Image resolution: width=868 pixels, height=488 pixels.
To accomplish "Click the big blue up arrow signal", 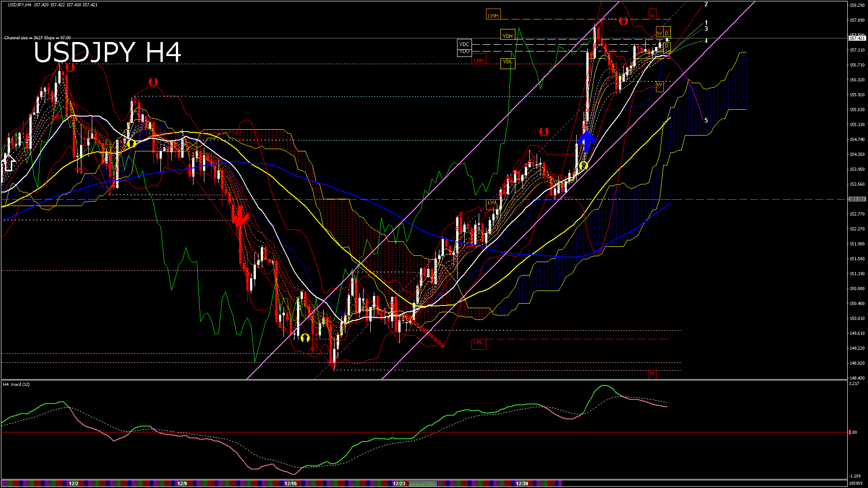I will click(x=586, y=141).
